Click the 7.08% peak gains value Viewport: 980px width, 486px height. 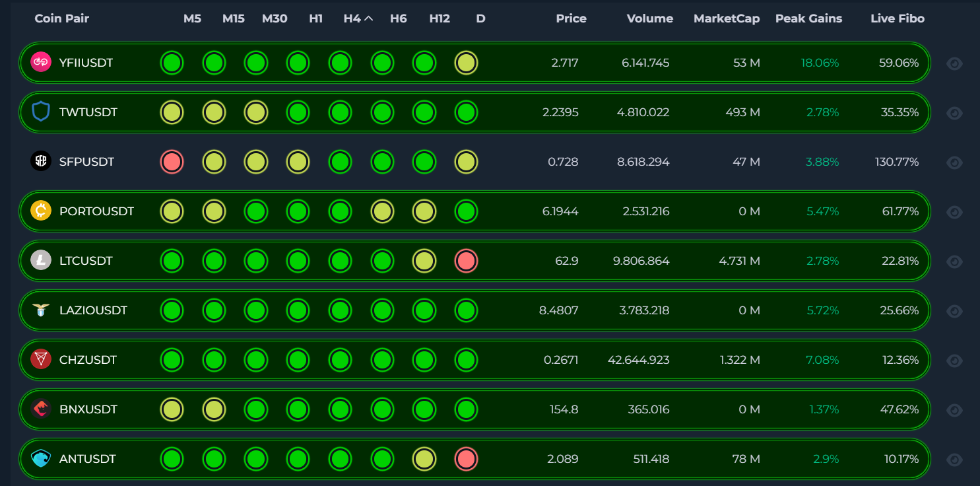[x=823, y=360]
